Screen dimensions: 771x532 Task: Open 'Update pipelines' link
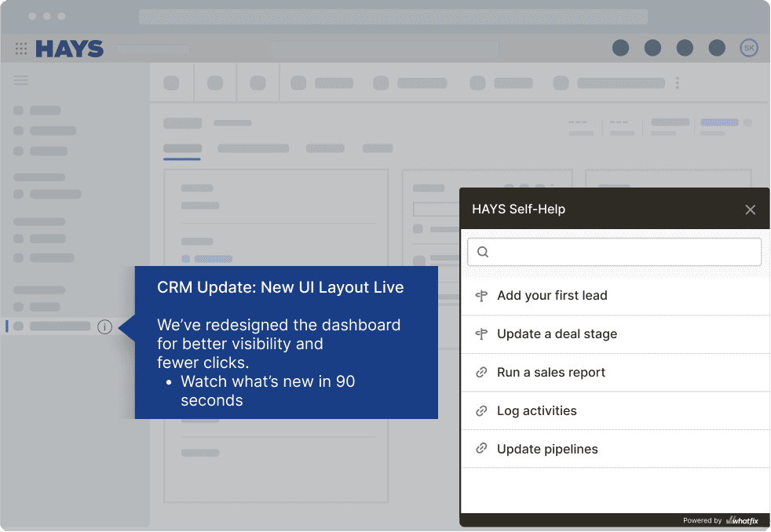tap(615, 449)
